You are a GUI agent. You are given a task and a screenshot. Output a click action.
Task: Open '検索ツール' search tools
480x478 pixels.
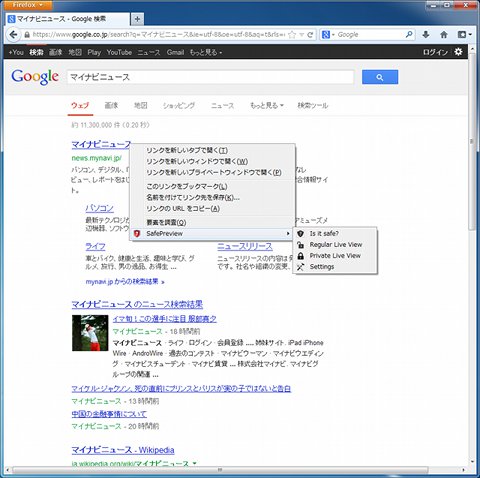(313, 106)
